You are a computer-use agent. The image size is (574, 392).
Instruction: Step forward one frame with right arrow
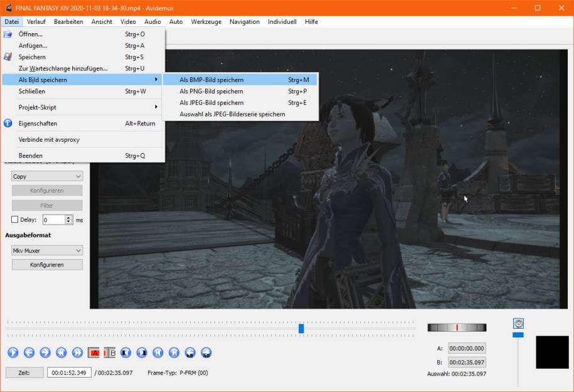(45, 352)
